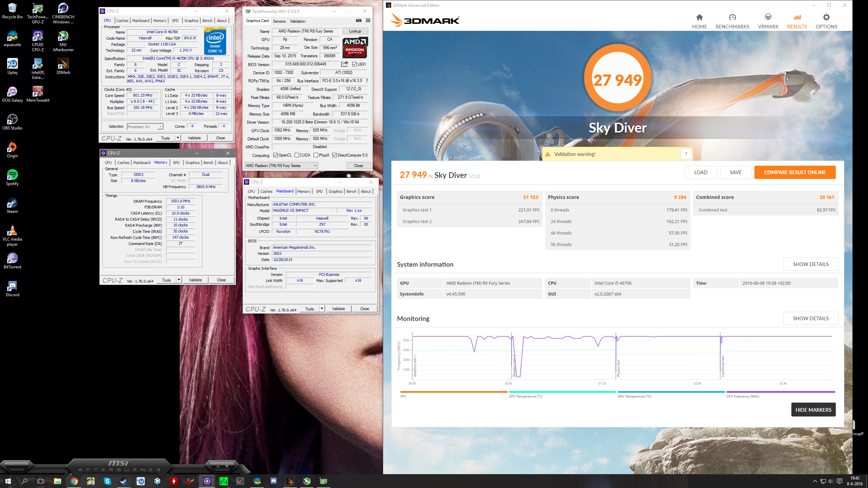
Task: Select the OBS Studio desktop icon
Action: [12, 122]
